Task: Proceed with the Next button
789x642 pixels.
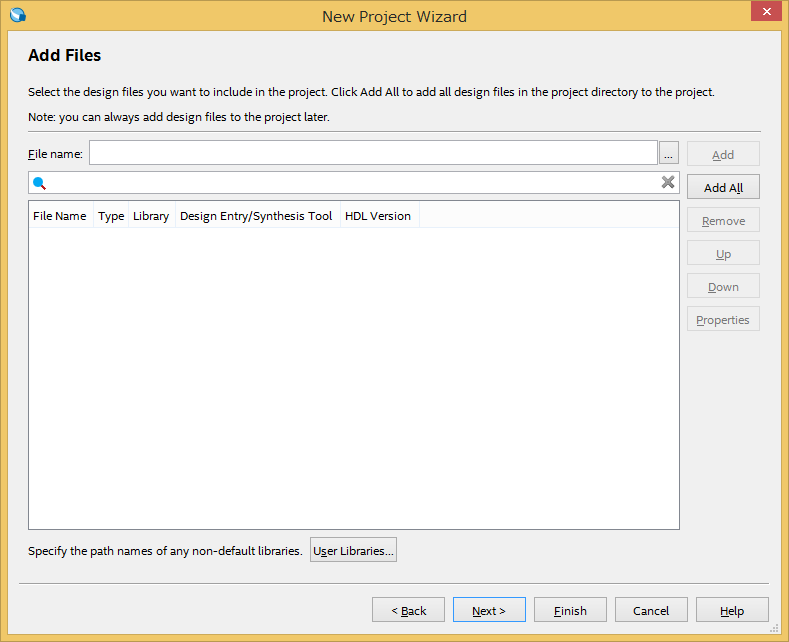Action: tap(489, 610)
